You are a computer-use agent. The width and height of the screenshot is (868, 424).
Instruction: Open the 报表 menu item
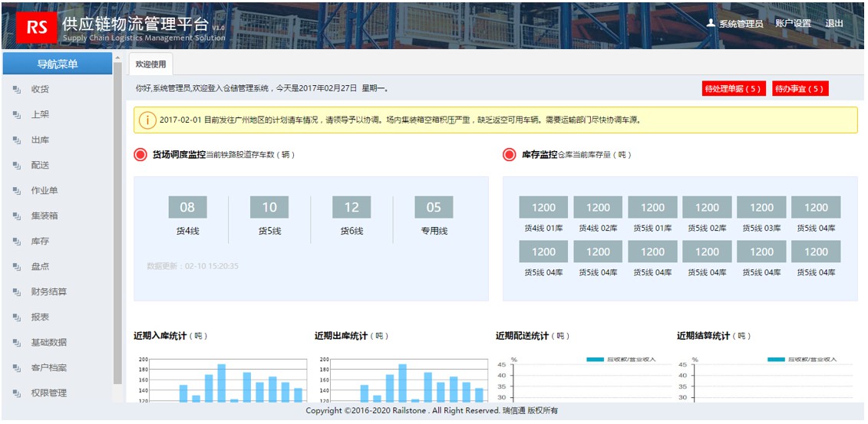(40, 317)
